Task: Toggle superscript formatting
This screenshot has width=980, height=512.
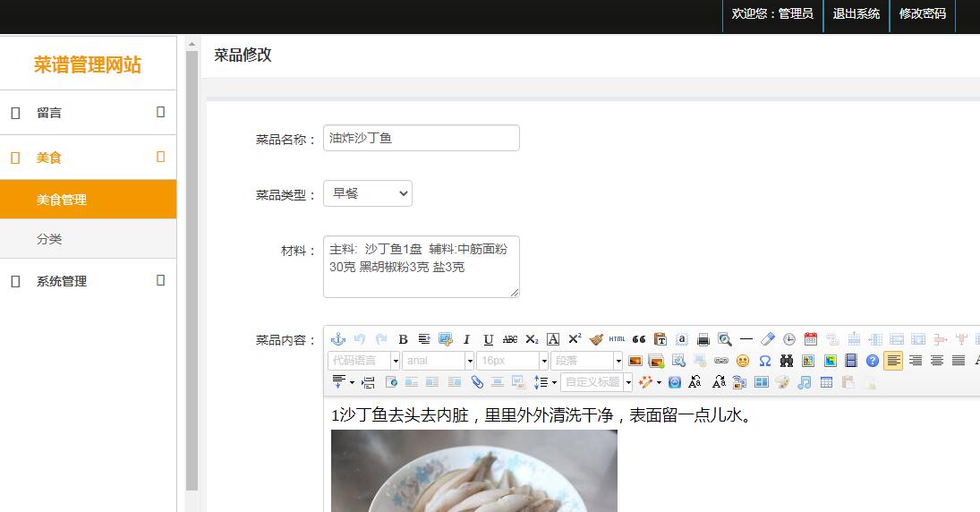Action: [575, 339]
